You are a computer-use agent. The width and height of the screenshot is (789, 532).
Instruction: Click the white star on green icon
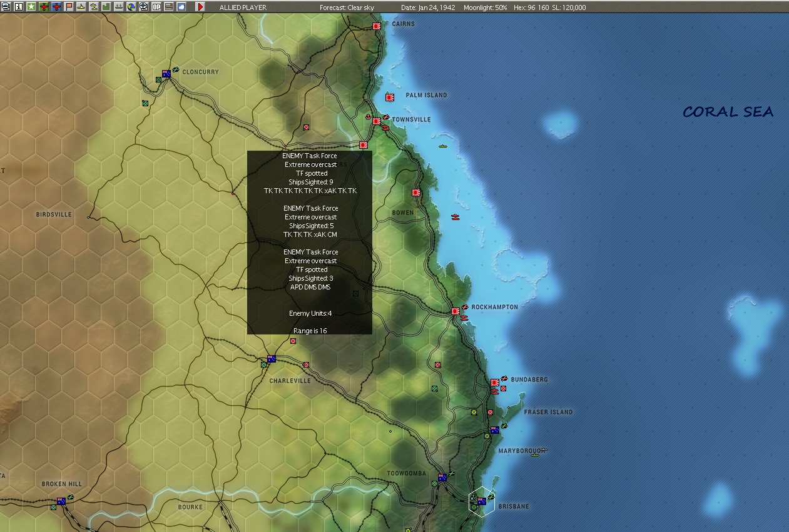(31, 7)
